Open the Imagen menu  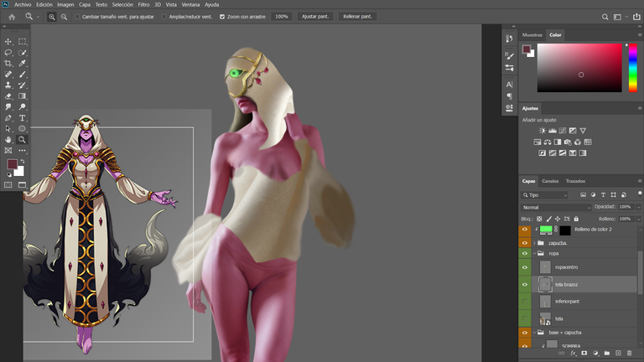pos(65,4)
